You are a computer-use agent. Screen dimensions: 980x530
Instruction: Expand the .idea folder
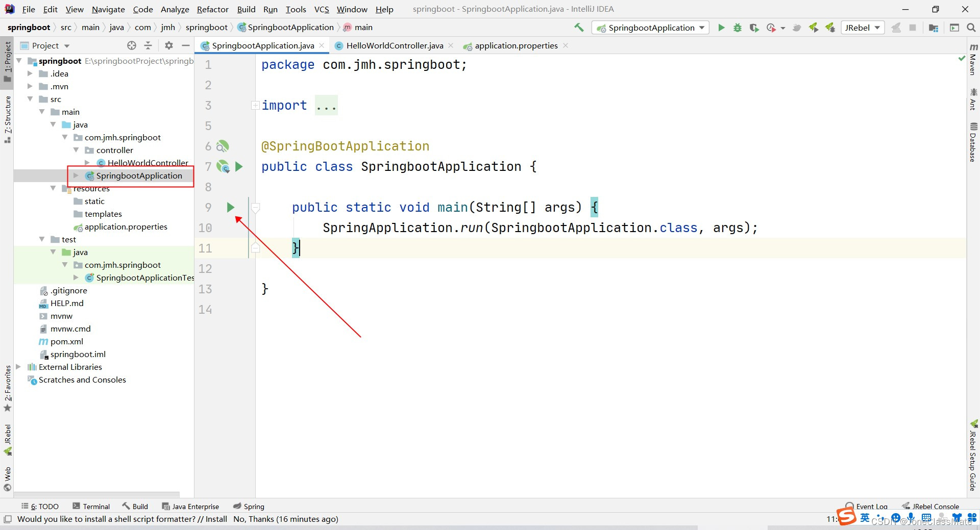pos(30,73)
